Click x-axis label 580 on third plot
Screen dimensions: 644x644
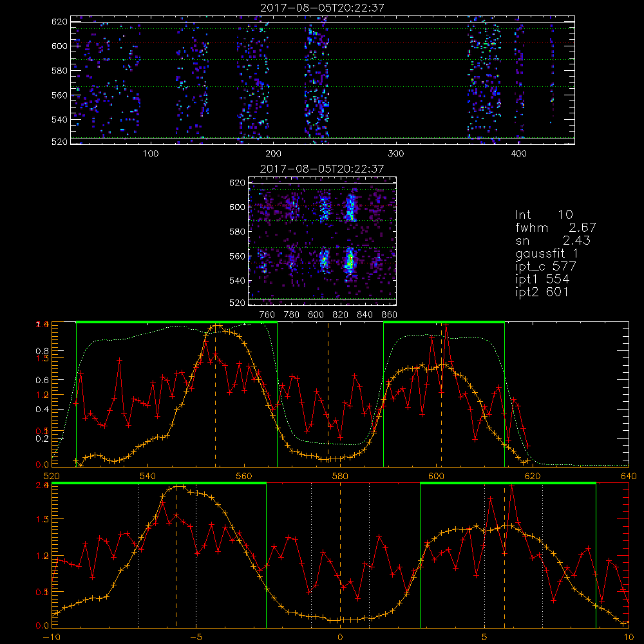(340, 477)
